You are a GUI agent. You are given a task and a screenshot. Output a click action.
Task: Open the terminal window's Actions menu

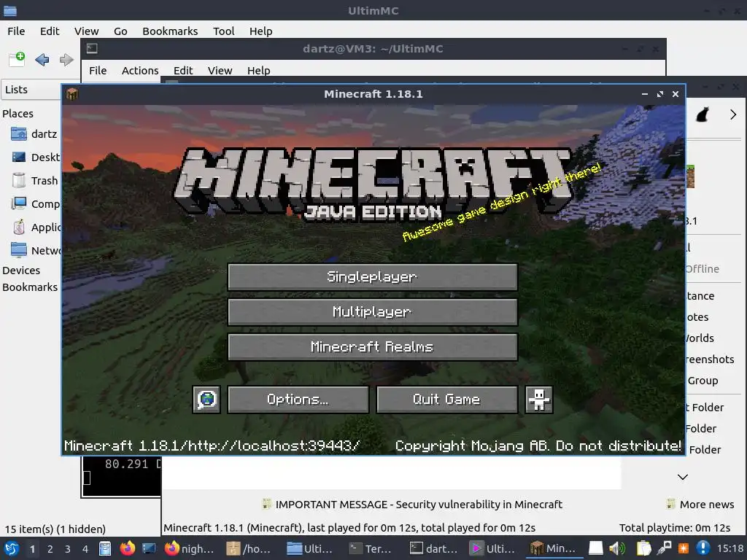[x=140, y=71]
